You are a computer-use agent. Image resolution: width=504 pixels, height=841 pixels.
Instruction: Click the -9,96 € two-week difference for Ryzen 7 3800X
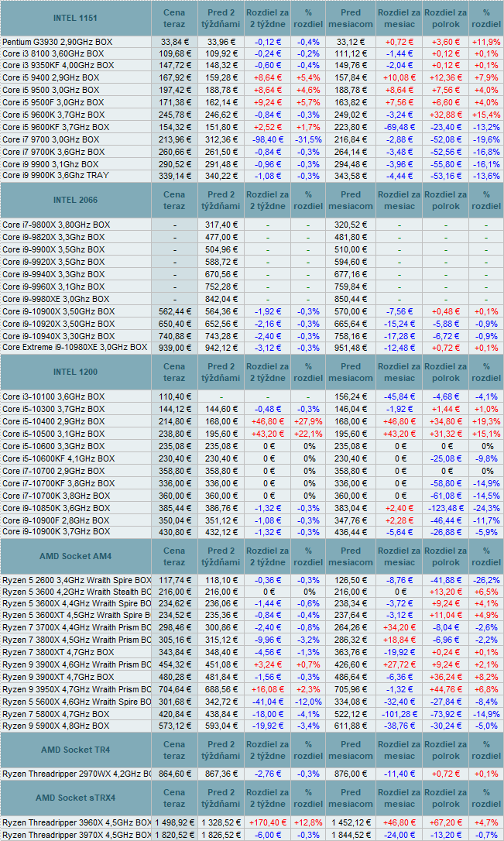267,640
